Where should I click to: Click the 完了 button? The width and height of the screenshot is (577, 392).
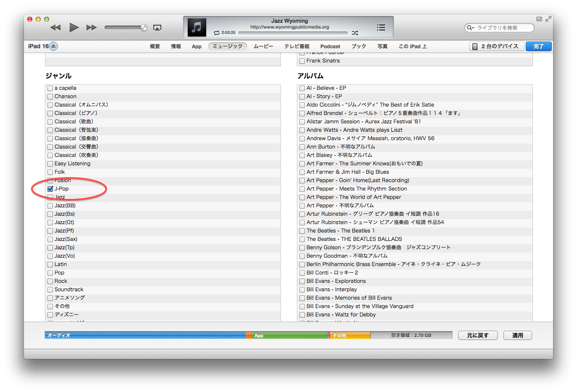coord(538,47)
